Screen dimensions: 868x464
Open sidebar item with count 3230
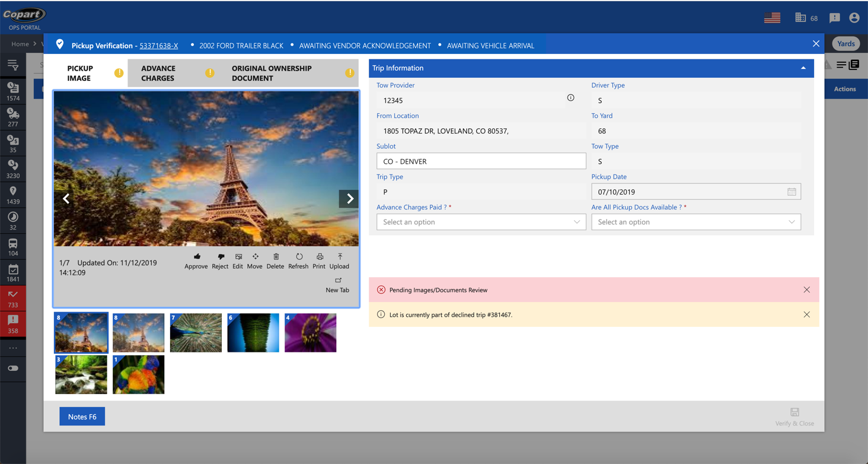pos(13,169)
